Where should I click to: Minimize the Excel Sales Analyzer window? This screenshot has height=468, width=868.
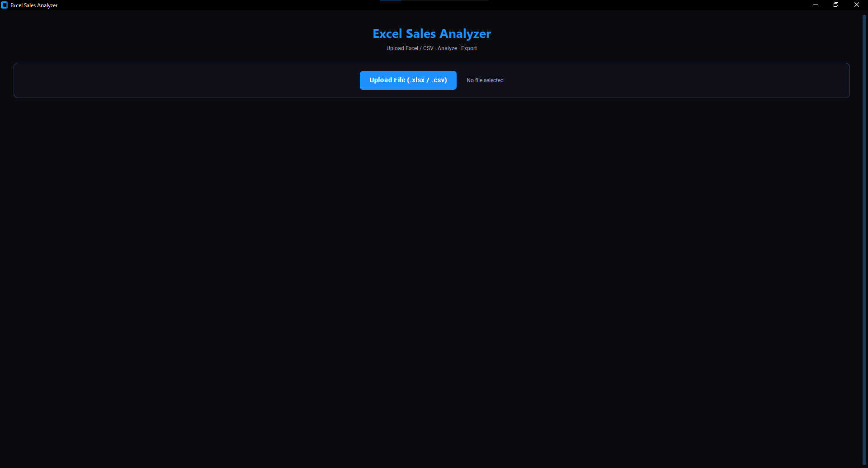816,5
